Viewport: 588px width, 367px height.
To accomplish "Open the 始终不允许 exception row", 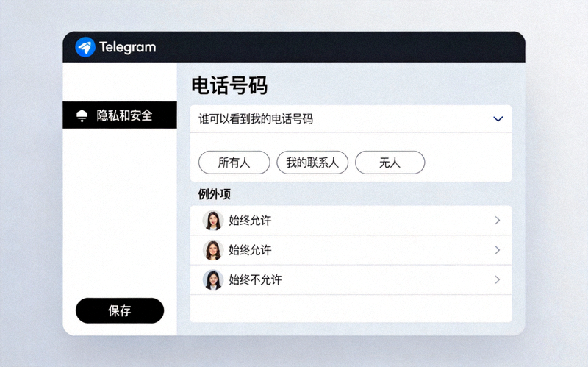I will tap(351, 279).
